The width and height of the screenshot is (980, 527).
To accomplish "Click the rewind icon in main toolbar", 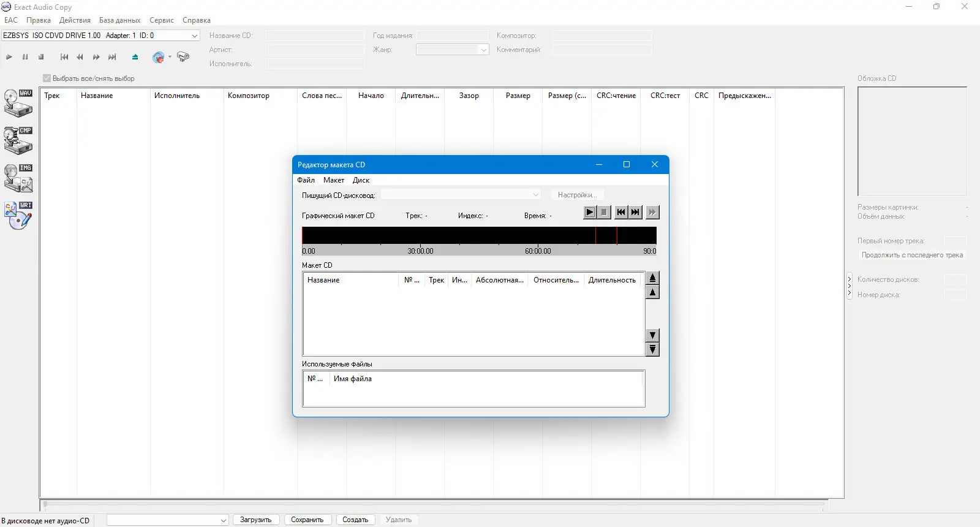I will 80,57.
